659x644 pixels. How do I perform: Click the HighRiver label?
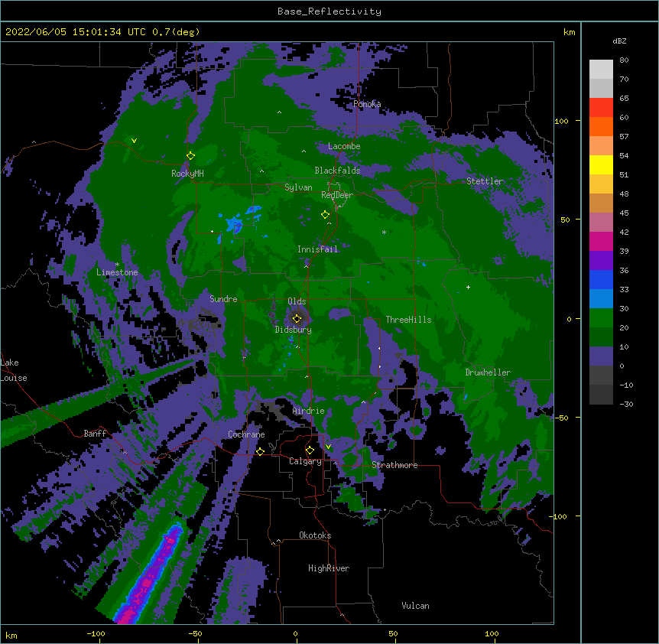click(x=329, y=568)
